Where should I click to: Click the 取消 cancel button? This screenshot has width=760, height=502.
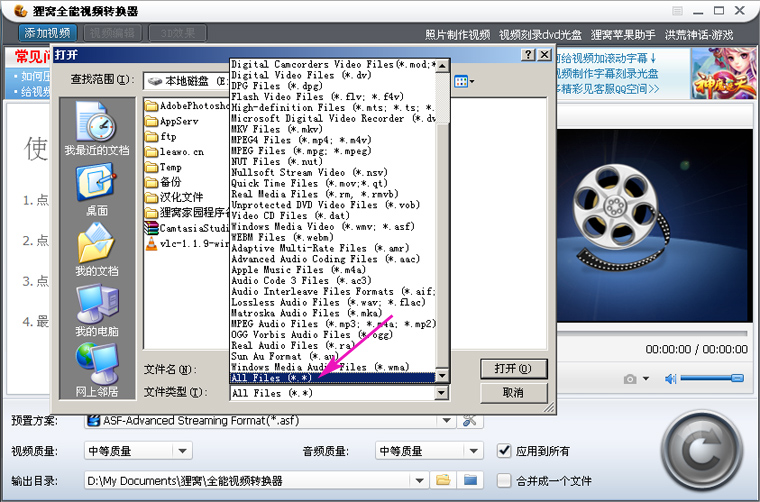(514, 392)
